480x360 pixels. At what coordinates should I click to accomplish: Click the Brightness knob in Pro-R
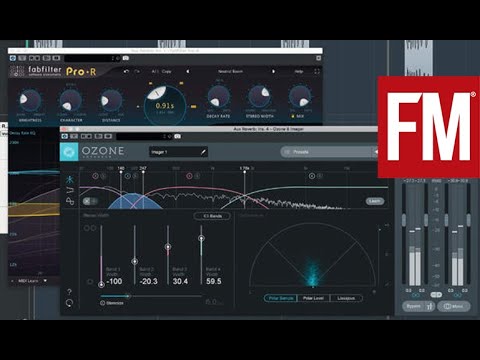[30, 100]
